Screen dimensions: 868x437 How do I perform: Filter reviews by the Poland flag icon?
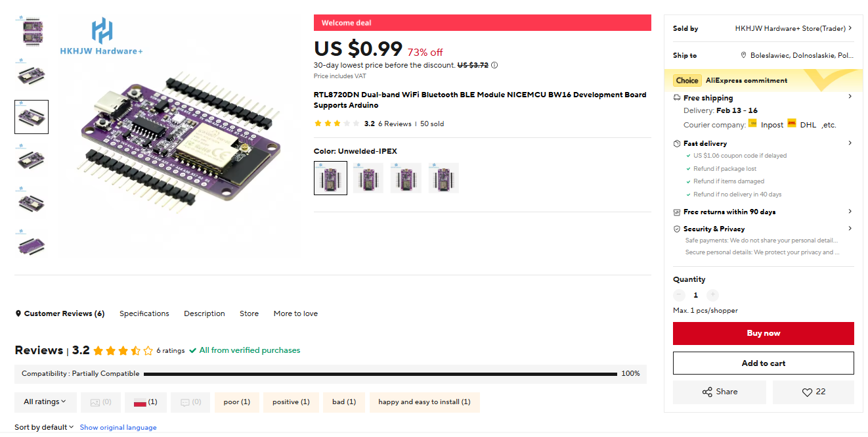[x=146, y=402]
